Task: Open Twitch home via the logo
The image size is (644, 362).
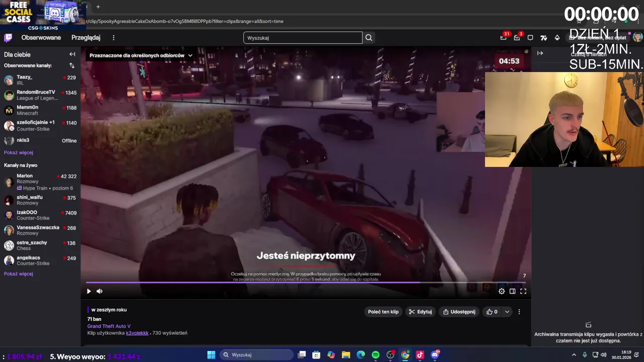Action: [x=8, y=38]
